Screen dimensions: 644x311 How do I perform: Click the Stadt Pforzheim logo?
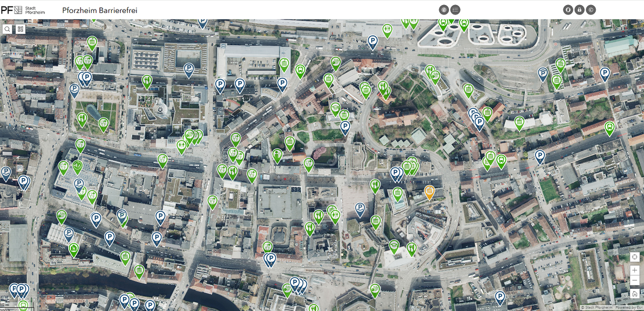click(23, 9)
